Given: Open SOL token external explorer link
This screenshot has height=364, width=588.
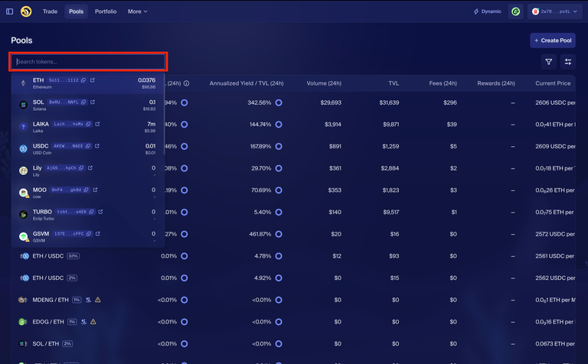Looking at the screenshot, I should tap(93, 102).
